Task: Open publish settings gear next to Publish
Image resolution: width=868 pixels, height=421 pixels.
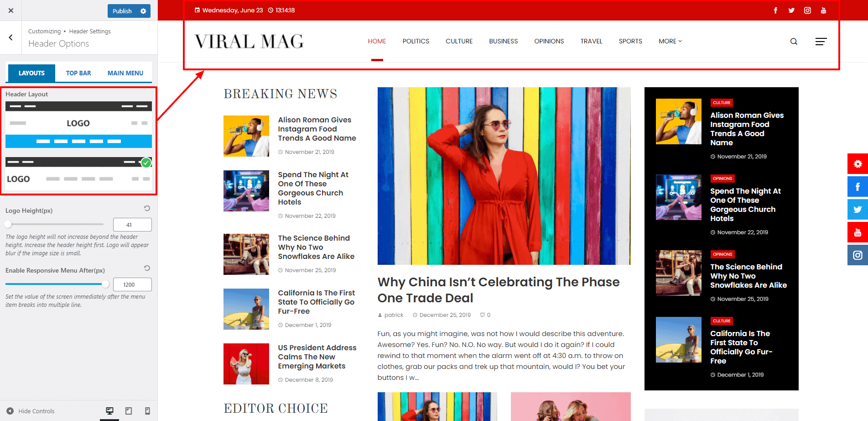Action: (143, 11)
